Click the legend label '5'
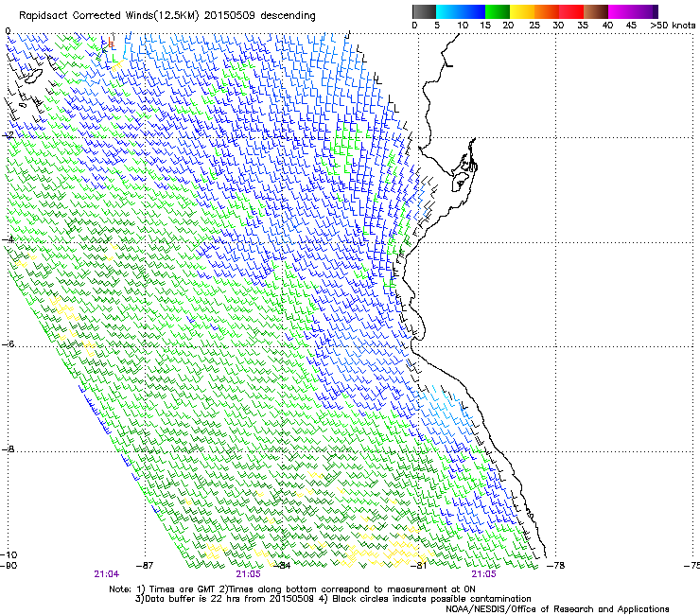 [437, 26]
